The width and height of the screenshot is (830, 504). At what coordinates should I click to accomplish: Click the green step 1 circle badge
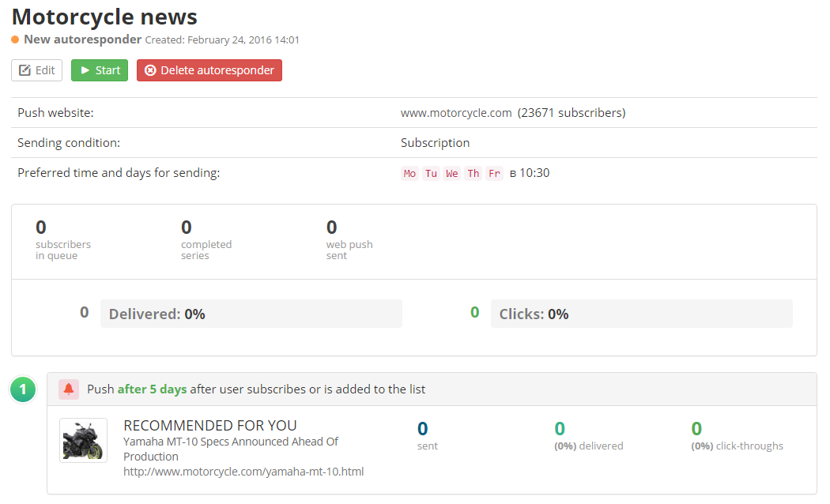pyautogui.click(x=23, y=389)
